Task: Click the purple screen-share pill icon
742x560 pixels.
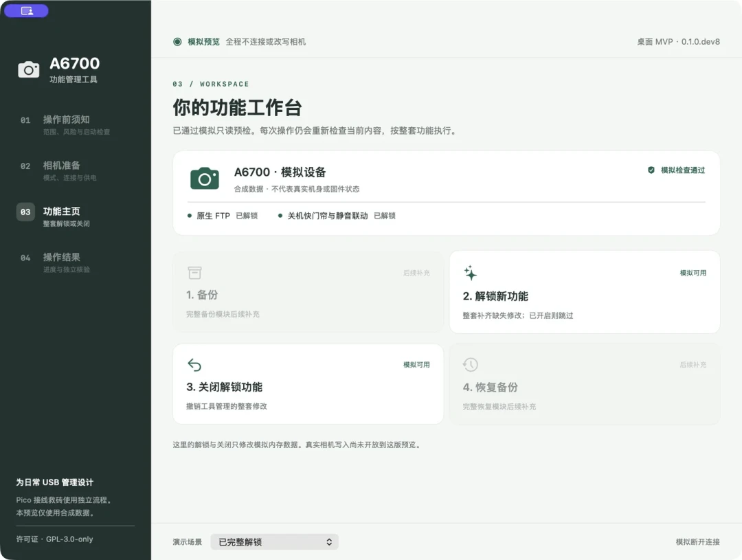Action: point(27,10)
